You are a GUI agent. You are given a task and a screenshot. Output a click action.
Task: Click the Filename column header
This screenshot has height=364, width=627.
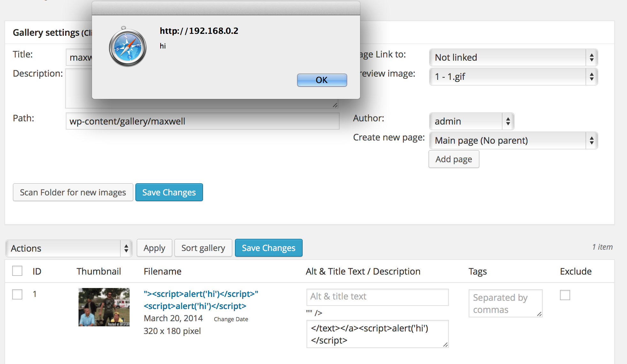162,271
